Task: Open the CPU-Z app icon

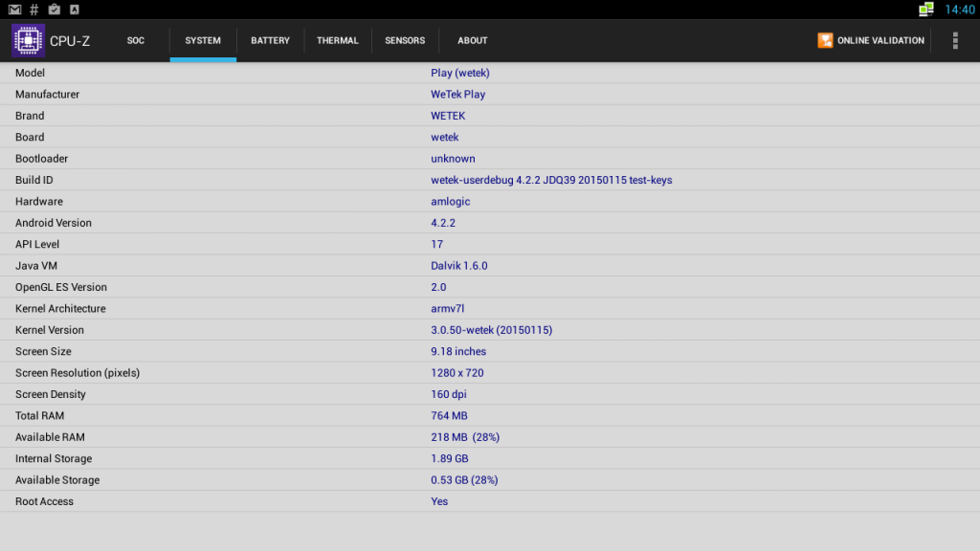Action: pyautogui.click(x=28, y=40)
